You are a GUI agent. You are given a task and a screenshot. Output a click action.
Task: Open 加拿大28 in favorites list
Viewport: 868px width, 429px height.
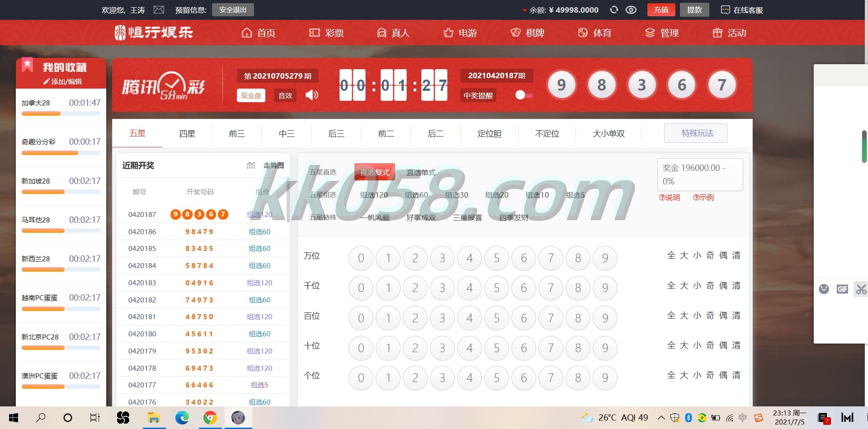tap(61, 108)
